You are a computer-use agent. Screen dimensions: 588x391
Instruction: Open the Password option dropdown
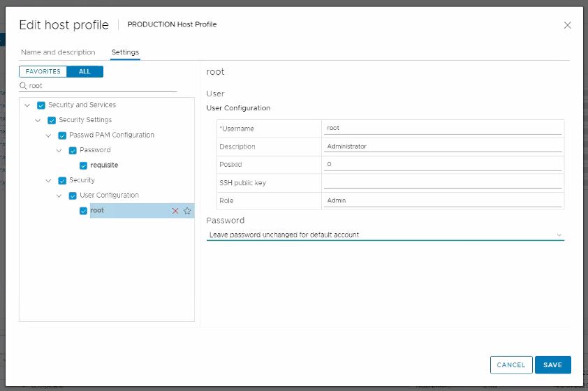(x=385, y=235)
